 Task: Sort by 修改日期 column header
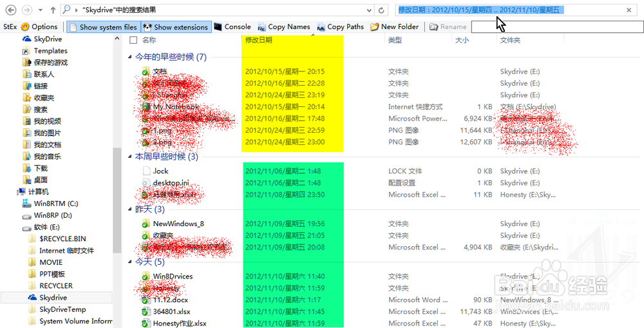259,40
